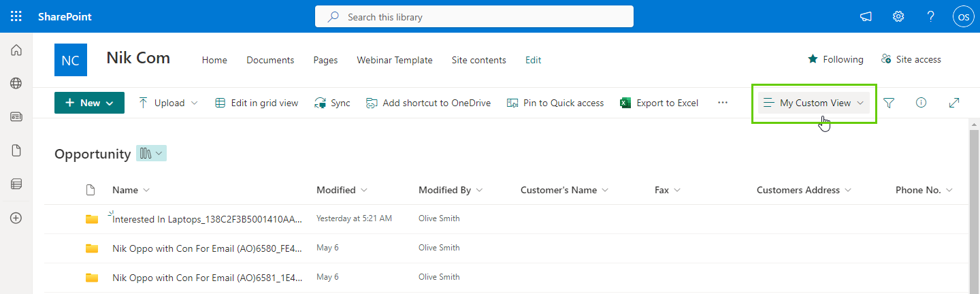
Task: Click the Create plus icon in sidebar
Action: [x=16, y=218]
